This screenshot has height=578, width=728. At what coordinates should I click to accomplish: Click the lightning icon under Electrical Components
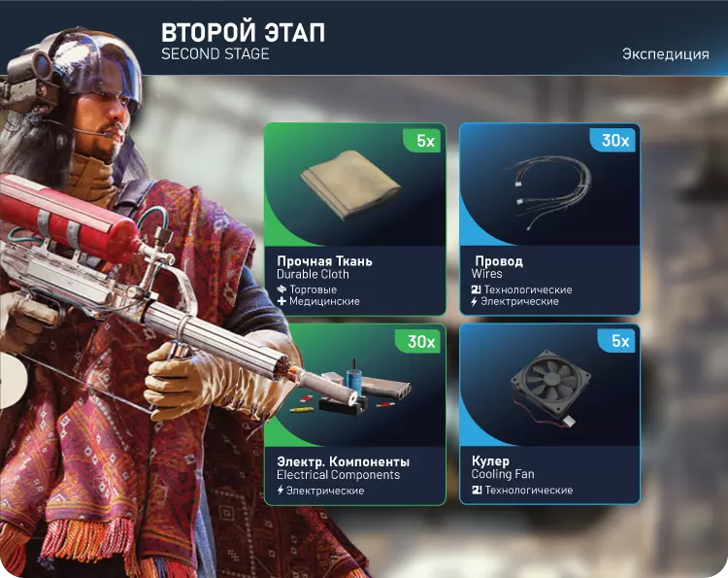click(x=280, y=491)
